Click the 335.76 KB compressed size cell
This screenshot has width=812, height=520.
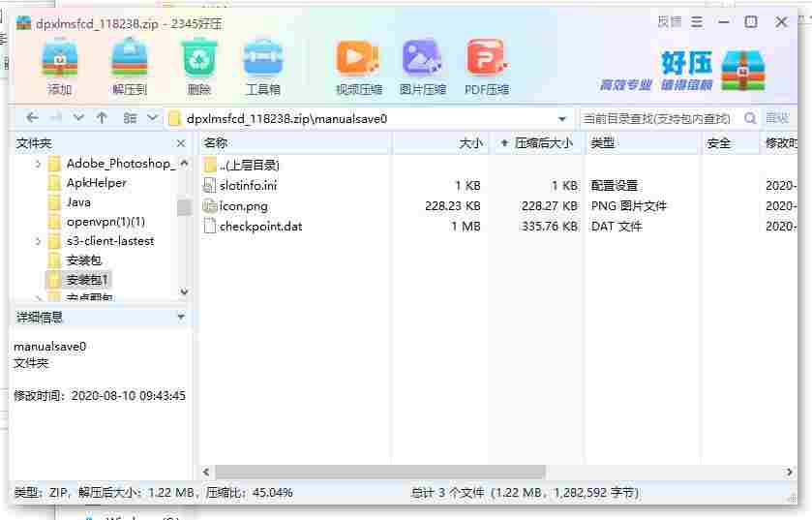pos(549,227)
